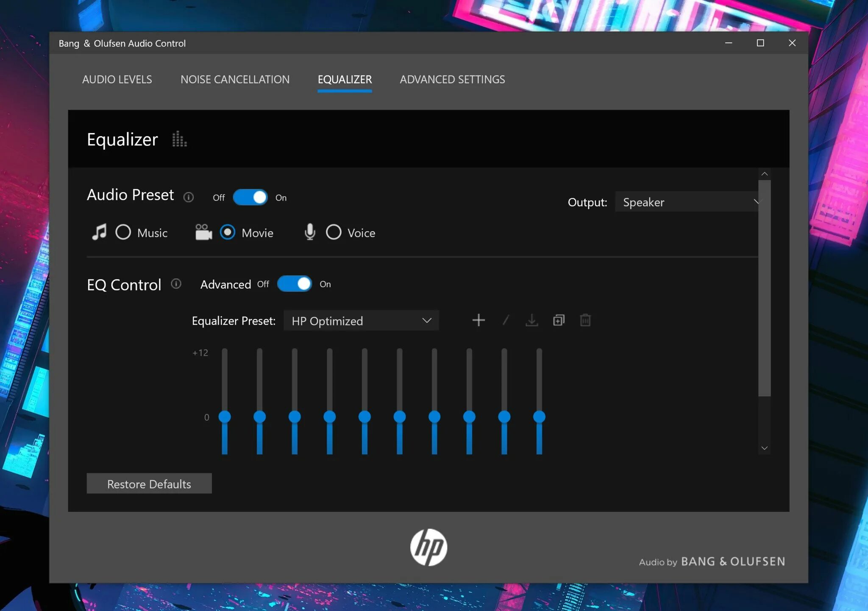868x611 pixels.
Task: Click the seventh EQ band slider handle
Action: pos(434,417)
